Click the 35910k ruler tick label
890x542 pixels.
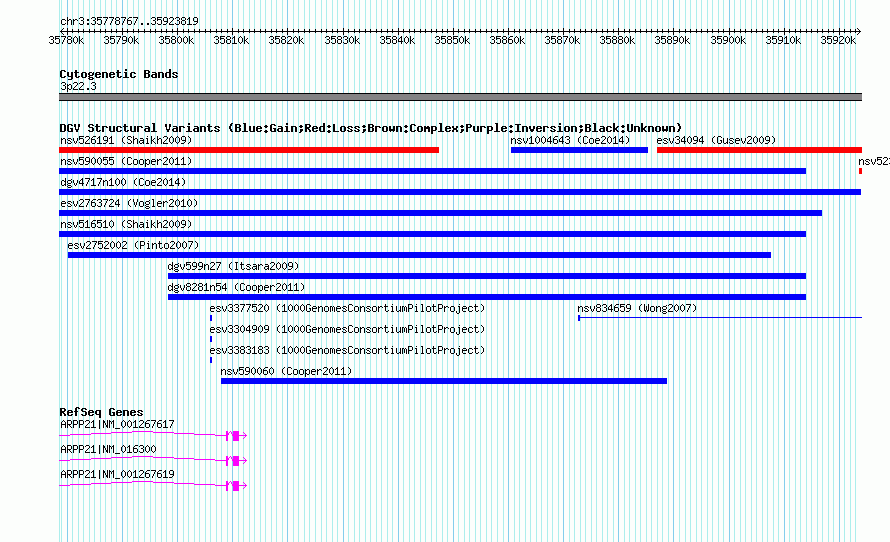783,40
